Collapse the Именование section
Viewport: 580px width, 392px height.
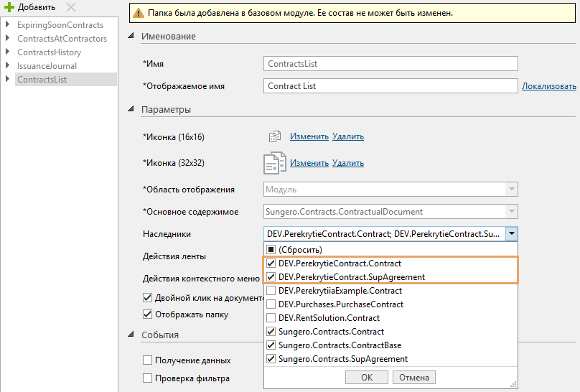click(x=131, y=37)
